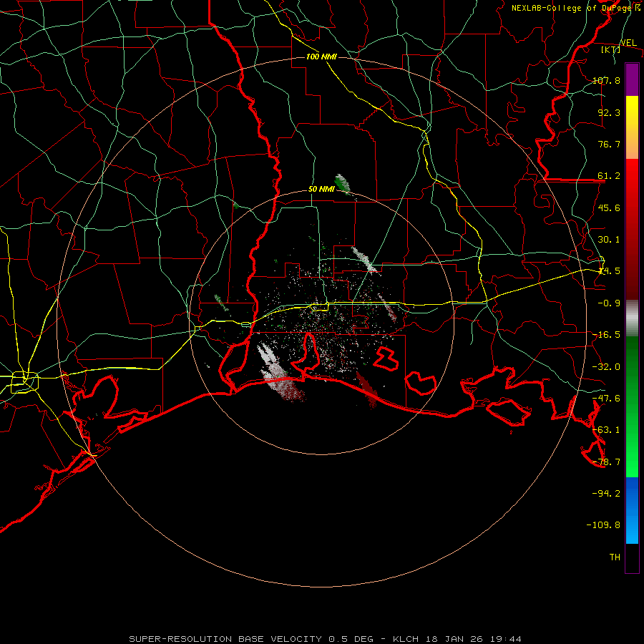The height and width of the screenshot is (644, 644).
Task: Click the -63.1 velocity scale value
Action: click(x=607, y=430)
